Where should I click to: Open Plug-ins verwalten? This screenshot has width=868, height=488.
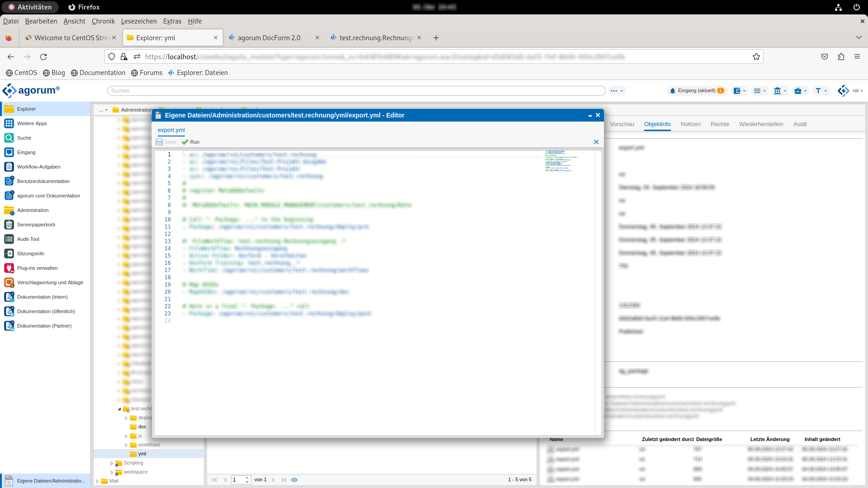[x=45, y=268]
